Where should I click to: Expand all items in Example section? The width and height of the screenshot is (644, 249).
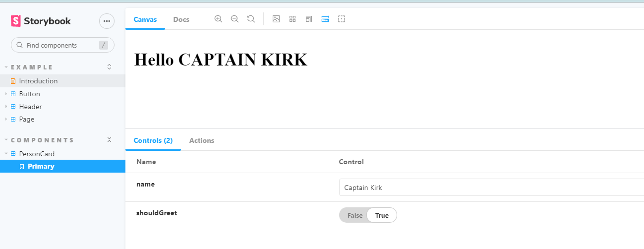tap(110, 66)
